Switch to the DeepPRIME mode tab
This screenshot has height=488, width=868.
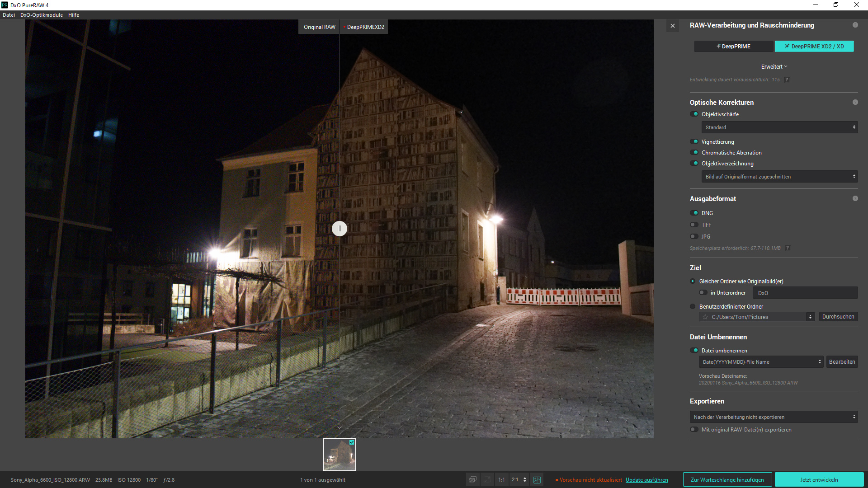(x=733, y=47)
